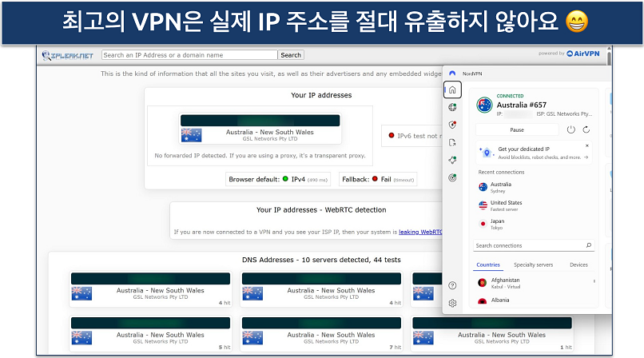The height and width of the screenshot is (358, 644).
Task: Open the NordVPN home icon
Action: (x=452, y=89)
